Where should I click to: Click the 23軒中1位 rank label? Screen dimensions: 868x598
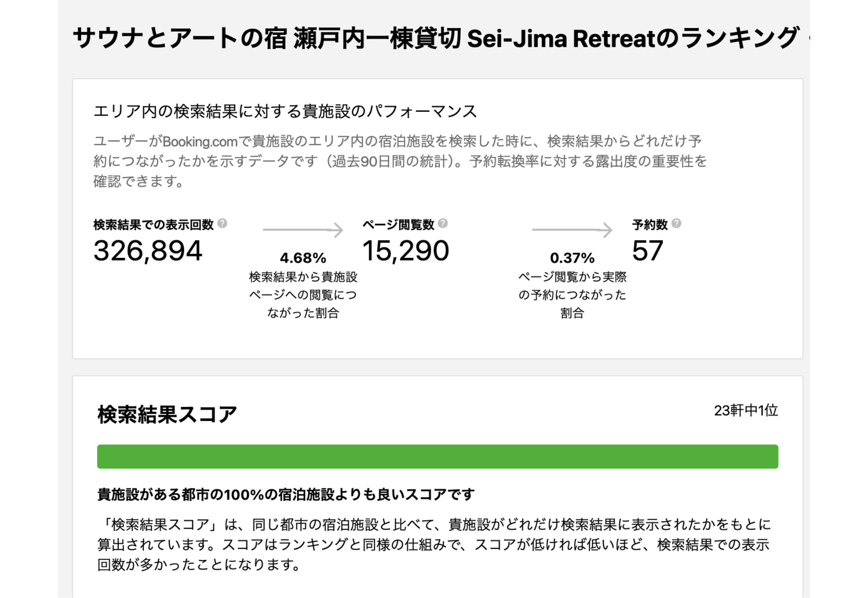(745, 411)
